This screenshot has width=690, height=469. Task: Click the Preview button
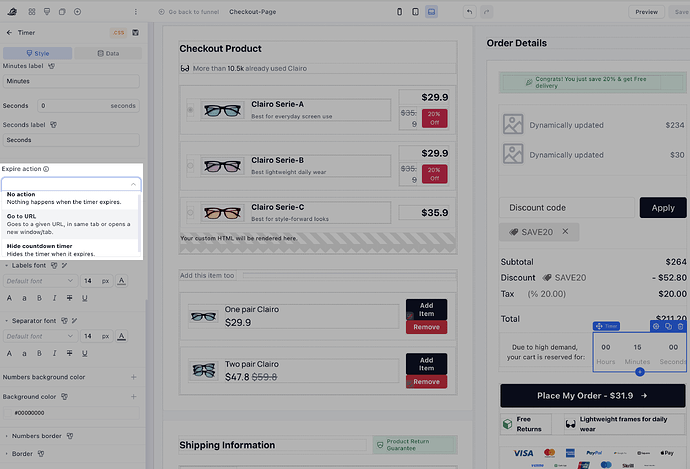pyautogui.click(x=646, y=12)
